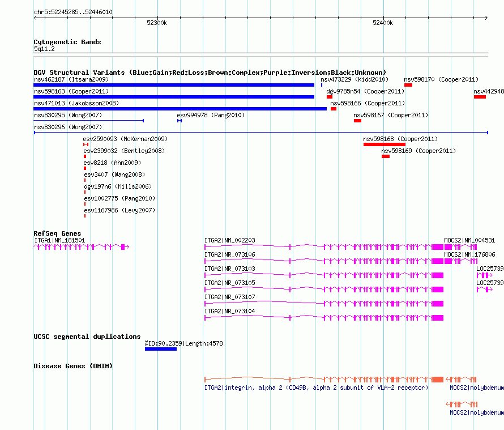Viewport: 504px width, 430px height.
Task: Click the segmental duplication %ID:90.2359 blue bar
Action: point(161,349)
